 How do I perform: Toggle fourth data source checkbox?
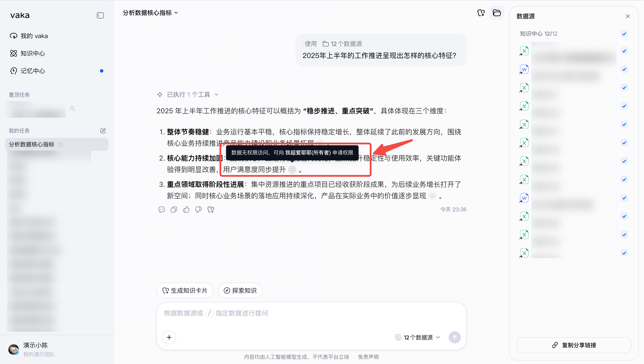[x=624, y=106]
